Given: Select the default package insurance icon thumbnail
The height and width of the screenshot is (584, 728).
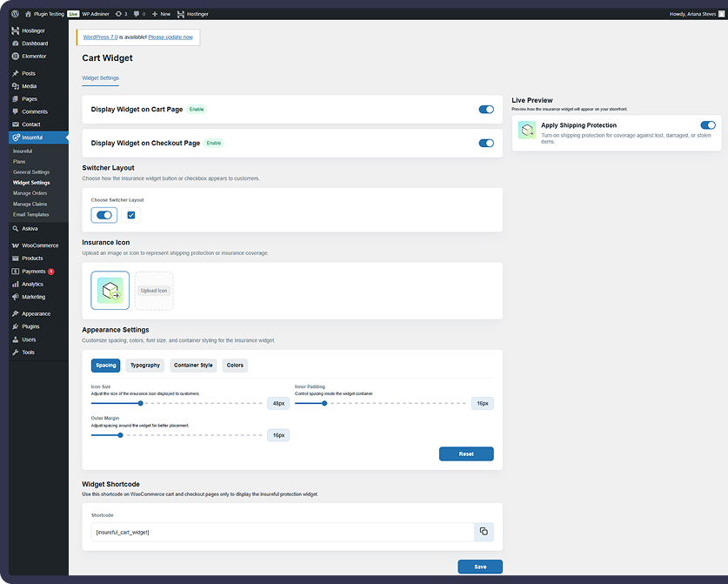Looking at the screenshot, I should pyautogui.click(x=110, y=291).
